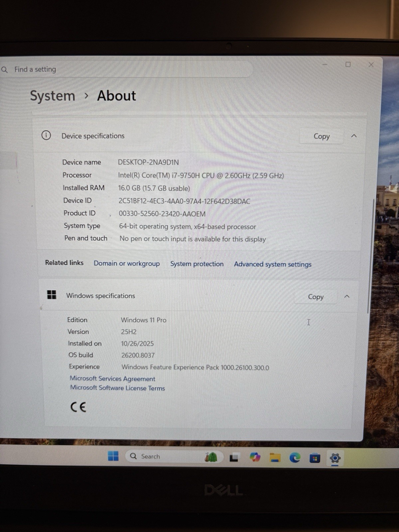Click the 16.0 GB installed RAM value
The height and width of the screenshot is (532, 399).
(154, 188)
